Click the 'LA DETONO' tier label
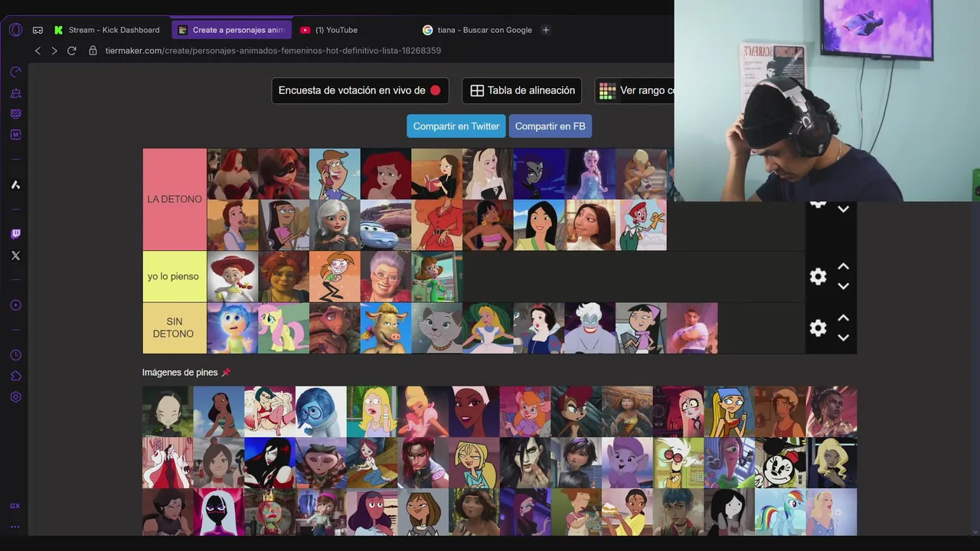The image size is (980, 551). pyautogui.click(x=175, y=199)
